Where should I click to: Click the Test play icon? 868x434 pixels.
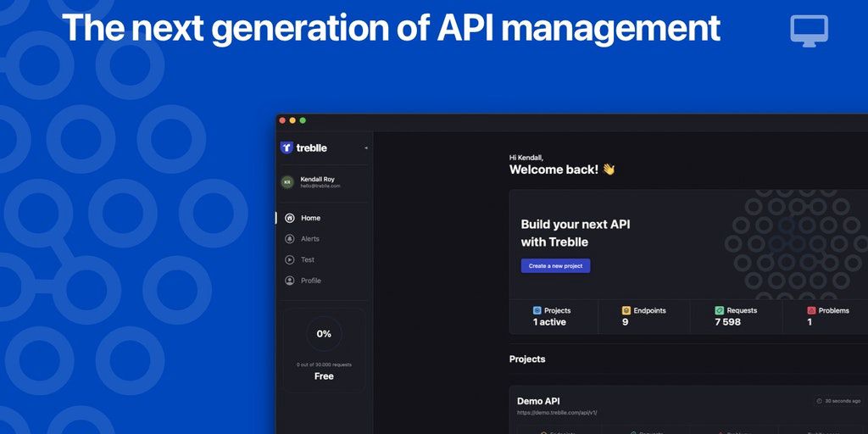(x=290, y=260)
